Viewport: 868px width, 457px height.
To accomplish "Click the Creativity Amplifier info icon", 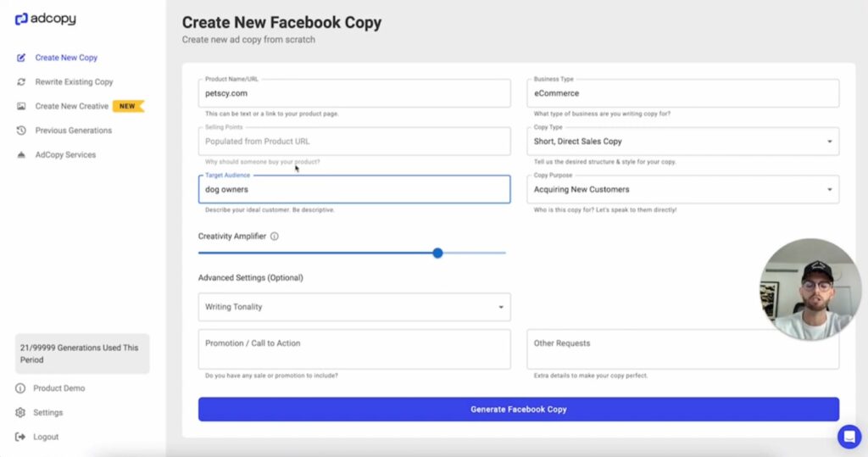I will click(x=275, y=237).
